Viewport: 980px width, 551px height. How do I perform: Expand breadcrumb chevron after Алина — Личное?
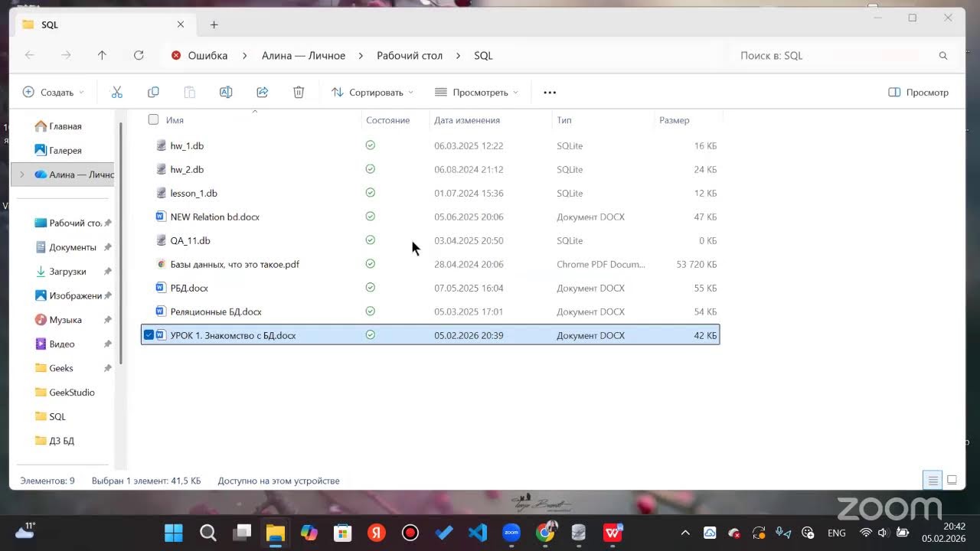click(361, 56)
